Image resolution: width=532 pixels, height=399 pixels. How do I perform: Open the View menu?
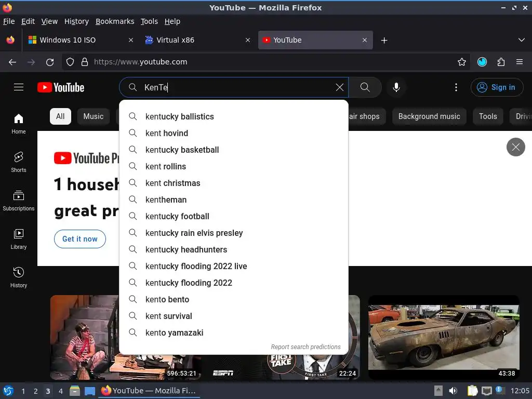(49, 21)
